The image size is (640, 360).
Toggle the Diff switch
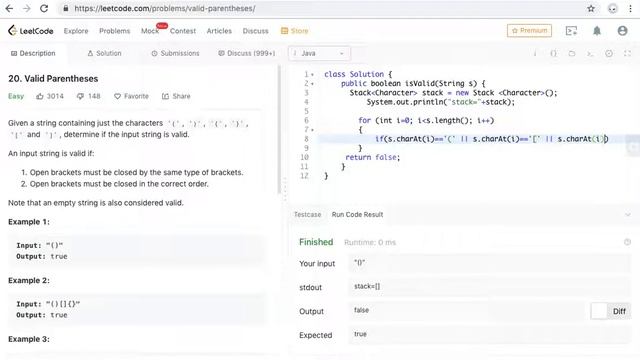[x=611, y=311]
